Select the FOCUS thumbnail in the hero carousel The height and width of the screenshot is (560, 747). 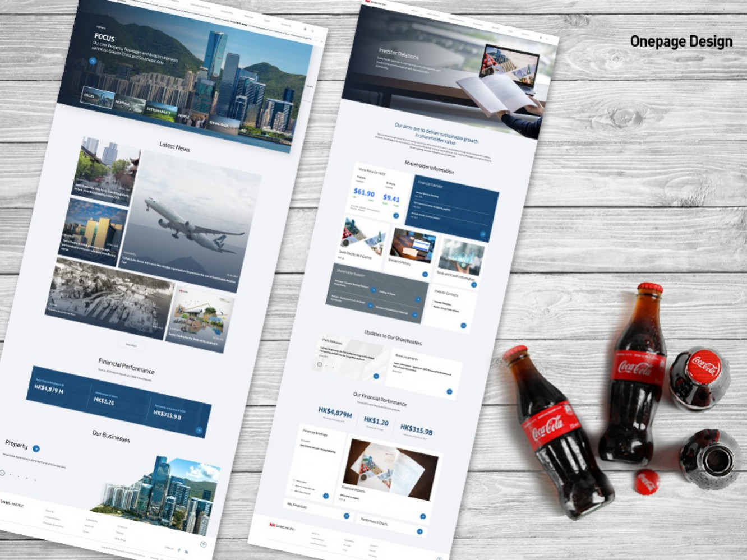98,98
